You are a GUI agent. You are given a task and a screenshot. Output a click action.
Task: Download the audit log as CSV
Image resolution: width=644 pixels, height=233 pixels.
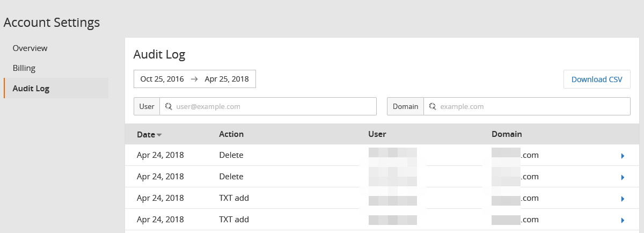(597, 79)
